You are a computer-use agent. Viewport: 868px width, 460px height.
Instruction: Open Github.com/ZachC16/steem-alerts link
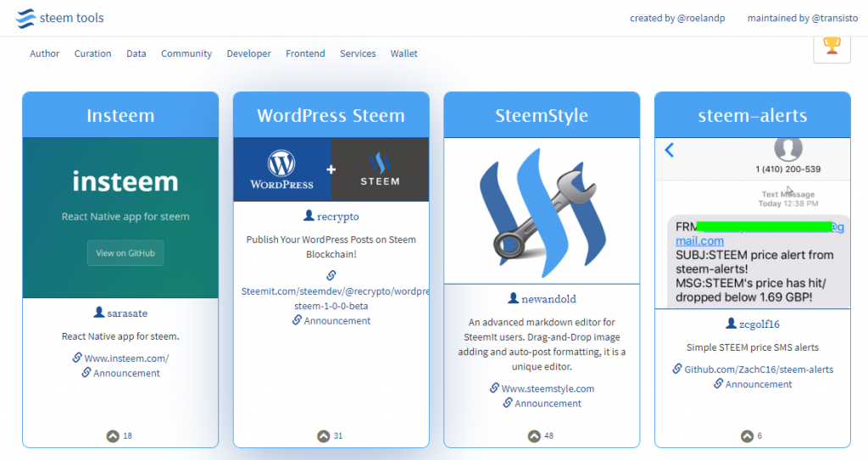coord(759,369)
